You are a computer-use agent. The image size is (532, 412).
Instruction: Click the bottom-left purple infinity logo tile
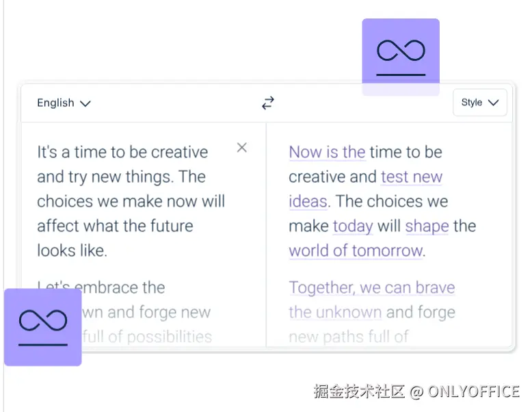tap(43, 327)
